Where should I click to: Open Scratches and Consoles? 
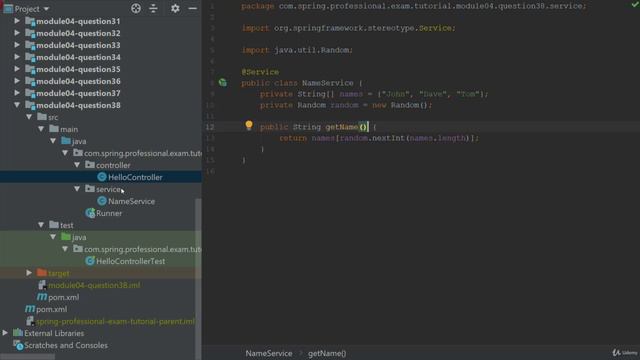(x=66, y=345)
